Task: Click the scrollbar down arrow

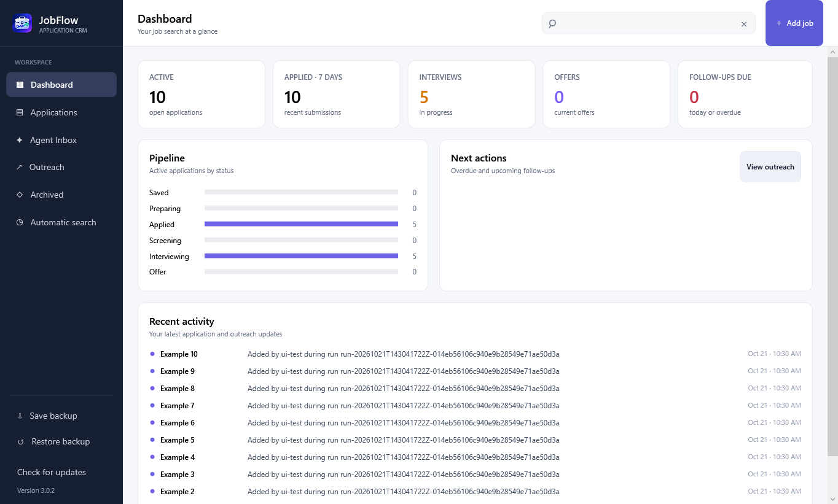Action: [x=832, y=498]
